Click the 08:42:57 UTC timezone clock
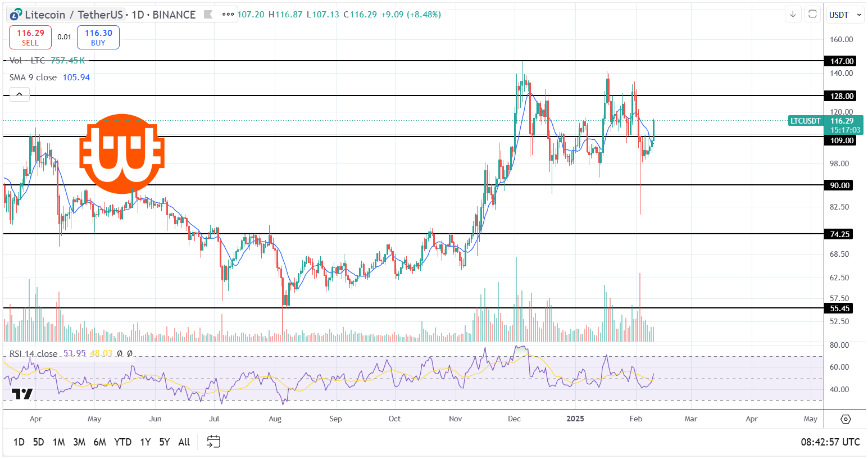 [x=830, y=442]
